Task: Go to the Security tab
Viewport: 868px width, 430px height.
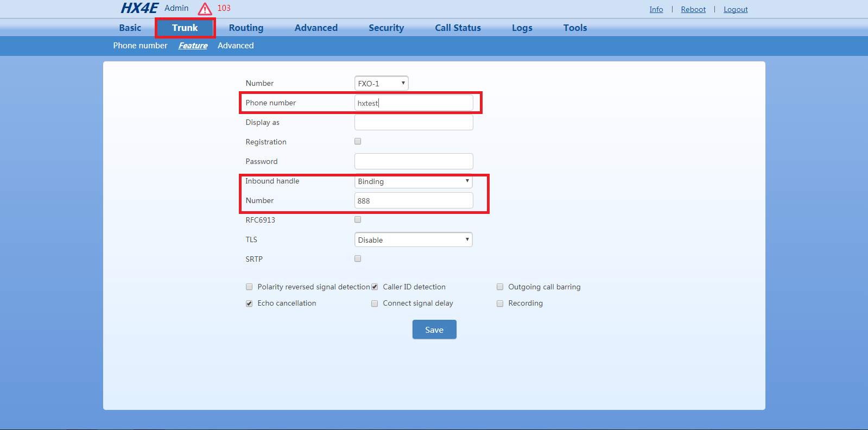Action: pyautogui.click(x=386, y=28)
